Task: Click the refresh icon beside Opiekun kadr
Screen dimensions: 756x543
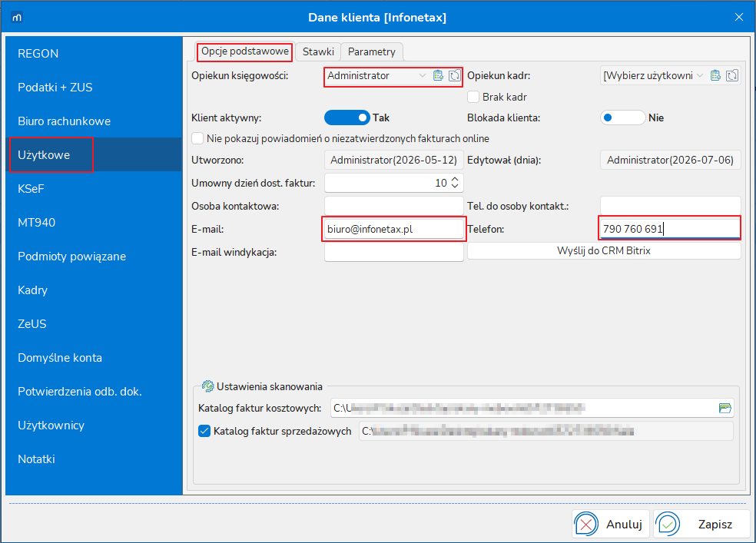Action: [x=732, y=75]
